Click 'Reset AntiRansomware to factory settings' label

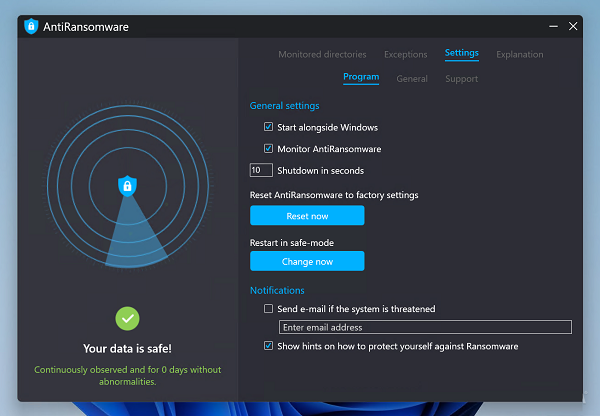[334, 195]
